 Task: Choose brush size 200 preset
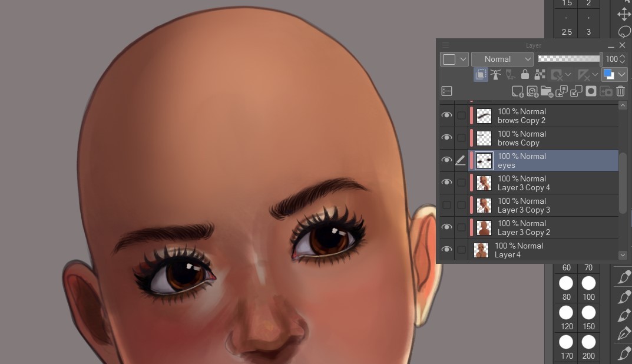click(588, 347)
